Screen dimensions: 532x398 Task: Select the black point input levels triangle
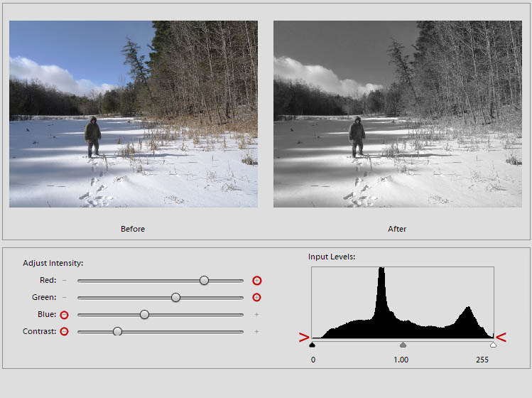click(312, 345)
